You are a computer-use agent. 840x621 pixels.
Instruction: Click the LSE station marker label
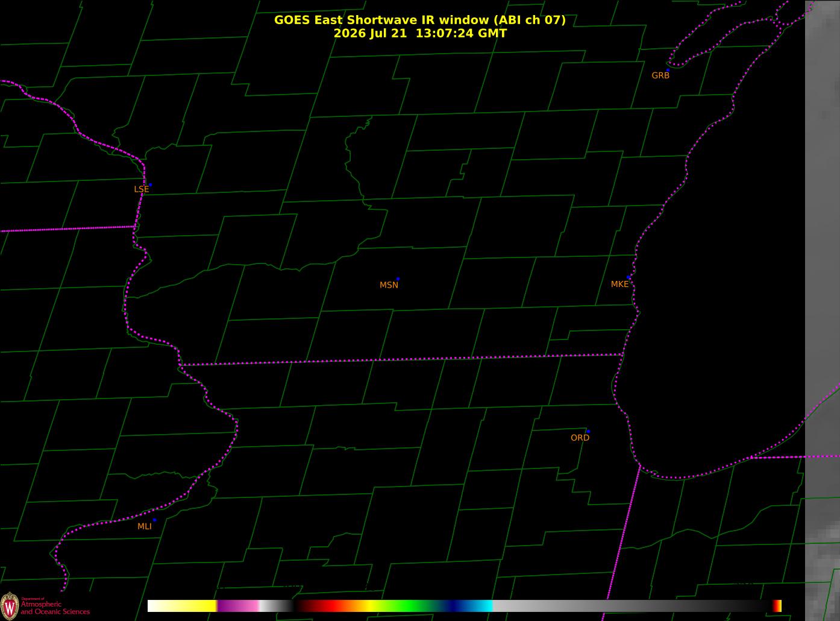pyautogui.click(x=141, y=189)
